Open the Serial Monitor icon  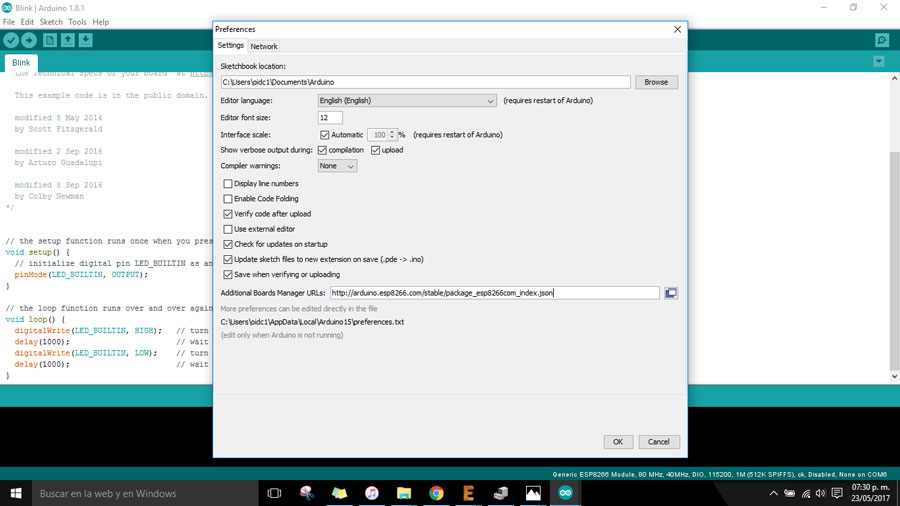882,40
